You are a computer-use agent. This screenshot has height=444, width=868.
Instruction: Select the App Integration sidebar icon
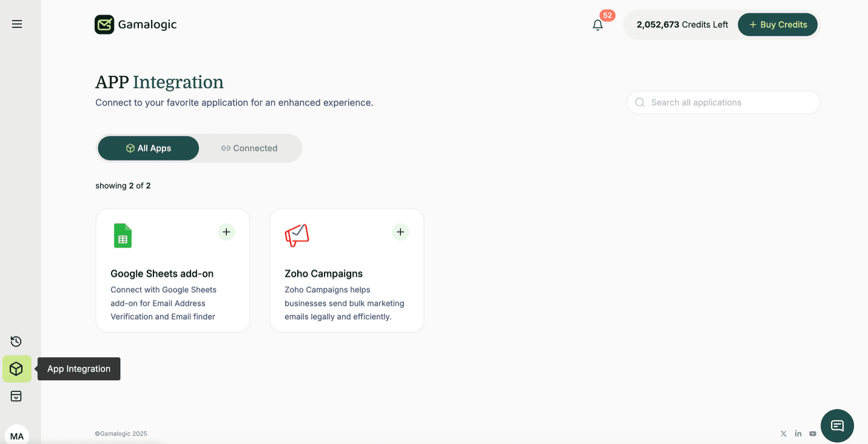click(17, 369)
